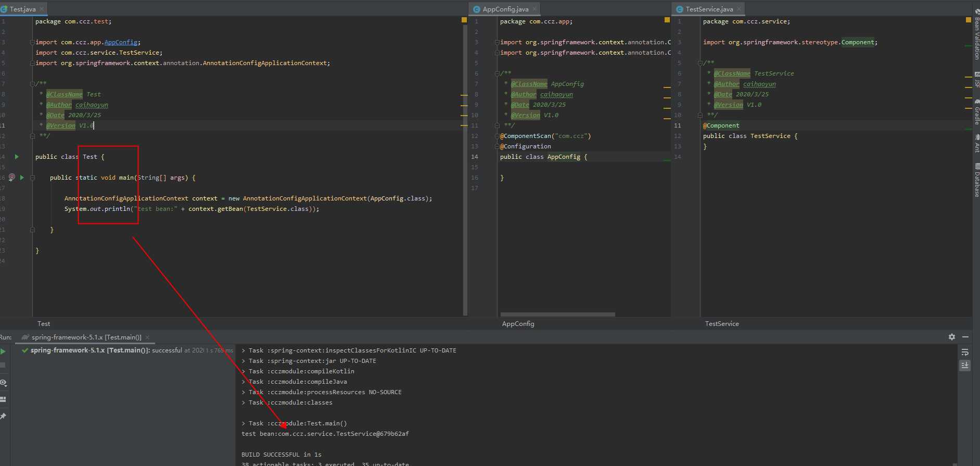Viewport: 980px width, 466px height.
Task: Click the end-of-Javadoc fold marker in Test.java
Action: pyautogui.click(x=32, y=136)
